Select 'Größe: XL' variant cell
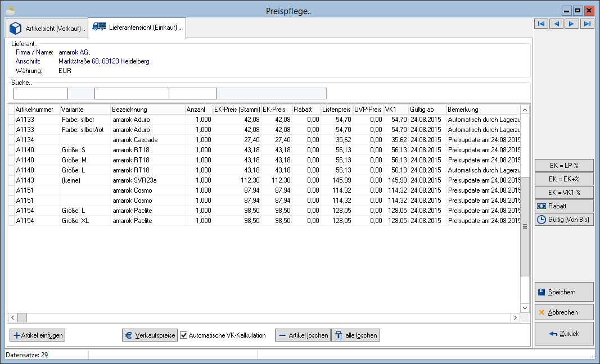Image resolution: width=600 pixels, height=364 pixels. 85,221
